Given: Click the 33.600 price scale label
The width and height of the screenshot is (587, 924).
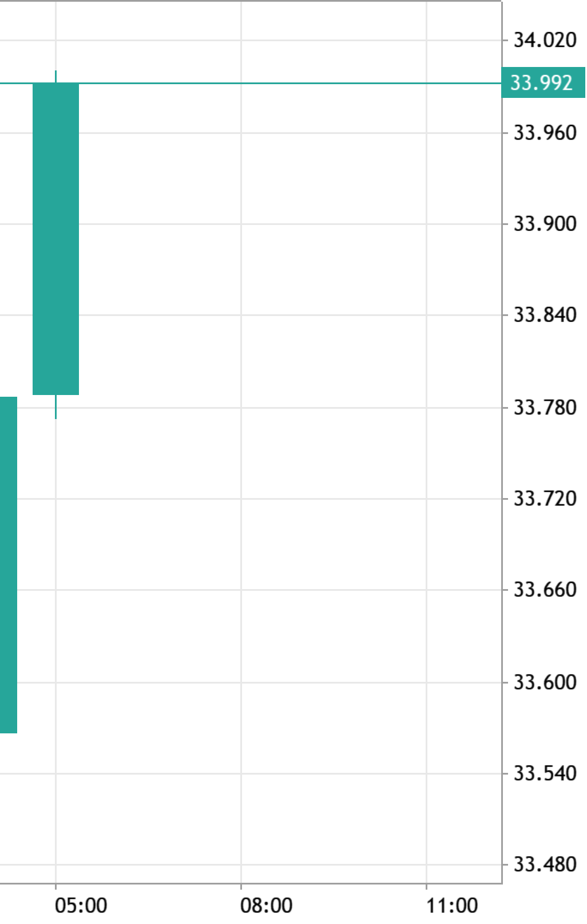Looking at the screenshot, I should tap(545, 682).
